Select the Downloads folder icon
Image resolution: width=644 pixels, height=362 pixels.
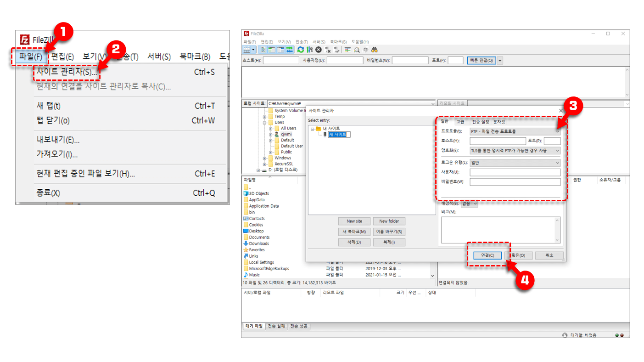click(246, 243)
